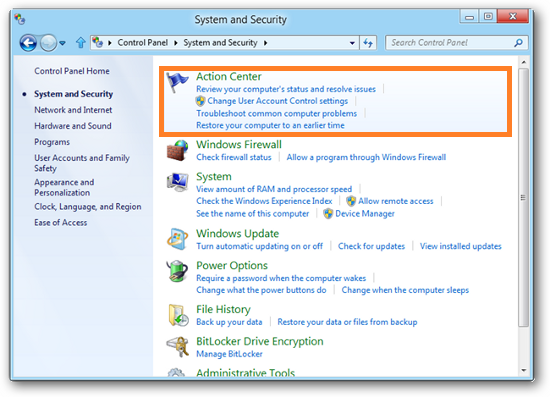The width and height of the screenshot is (550, 397).
Task: Click the BitLocker Drive Encryption keys icon
Action: tap(178, 346)
